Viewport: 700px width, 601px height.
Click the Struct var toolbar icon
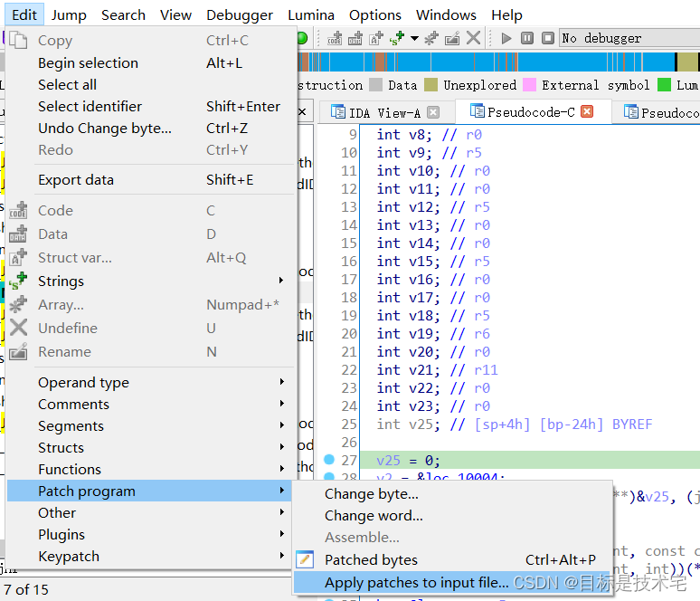[x=375, y=38]
